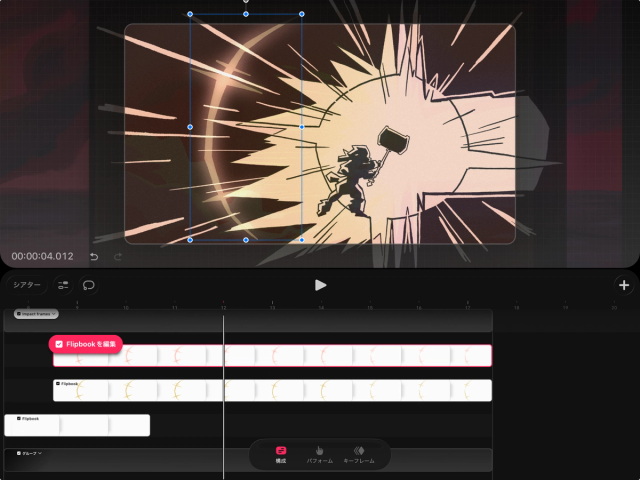Switch to the パフォーム tab
This screenshot has width=640, height=480.
tap(320, 455)
